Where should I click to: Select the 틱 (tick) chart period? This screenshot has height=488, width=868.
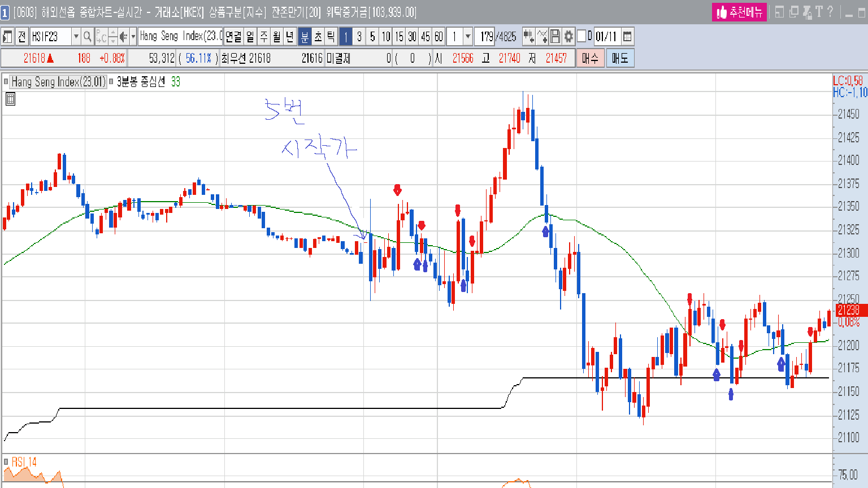click(x=331, y=37)
